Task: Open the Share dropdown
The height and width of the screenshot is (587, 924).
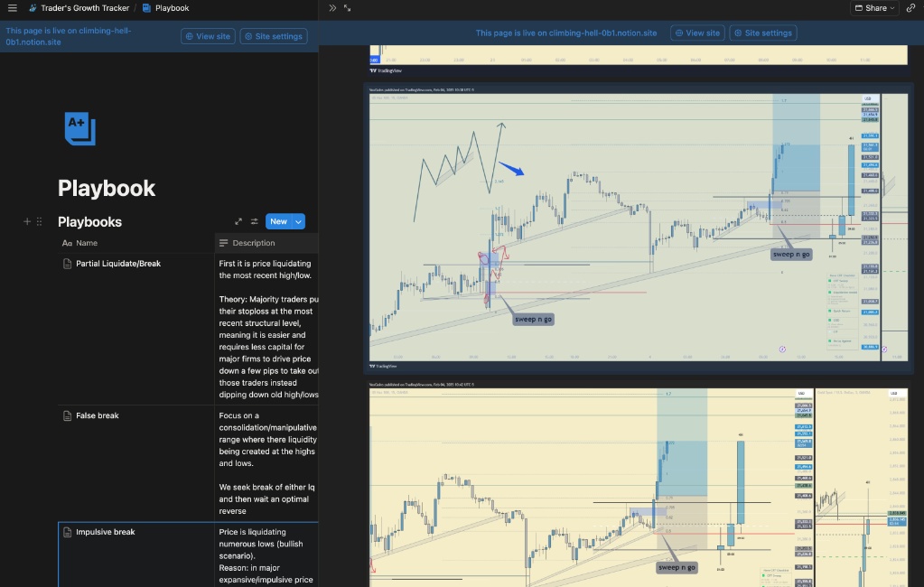Action: (874, 7)
